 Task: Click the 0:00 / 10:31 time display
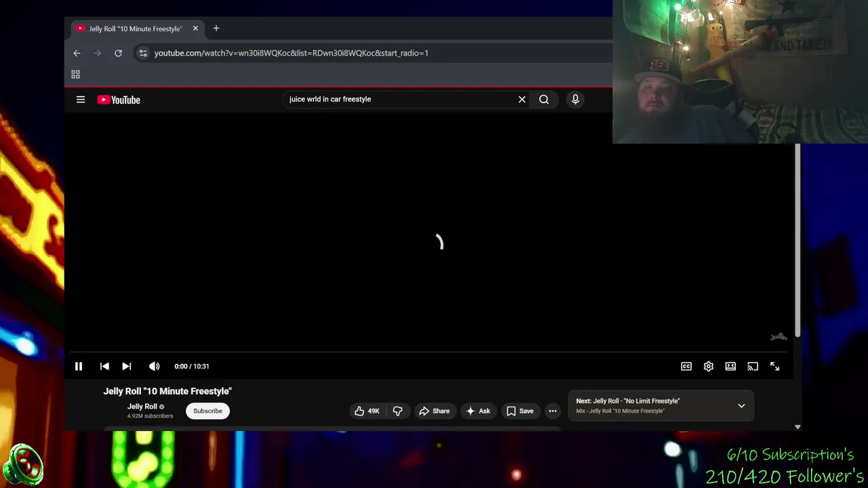point(192,366)
